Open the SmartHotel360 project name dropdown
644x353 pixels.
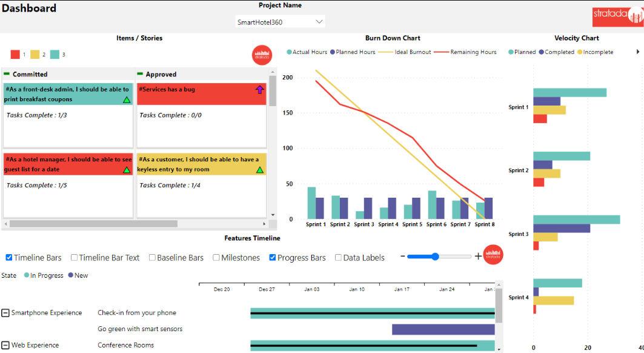(x=319, y=21)
